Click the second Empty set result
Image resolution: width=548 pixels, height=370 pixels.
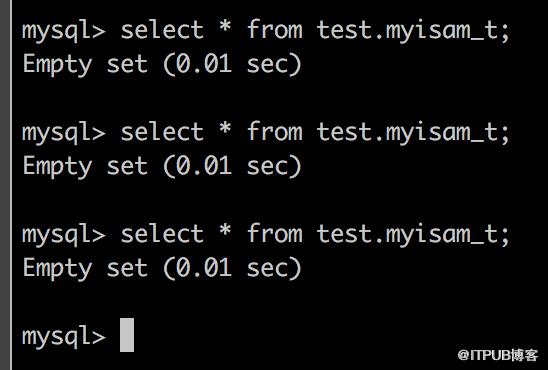[x=162, y=167]
